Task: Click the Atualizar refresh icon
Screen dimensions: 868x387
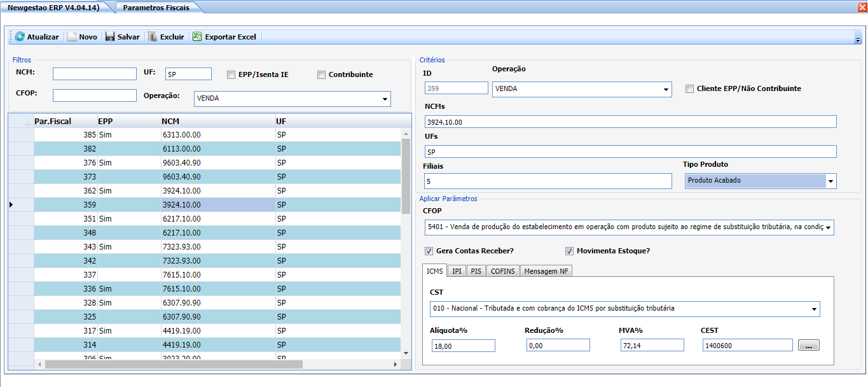Action: [x=20, y=37]
